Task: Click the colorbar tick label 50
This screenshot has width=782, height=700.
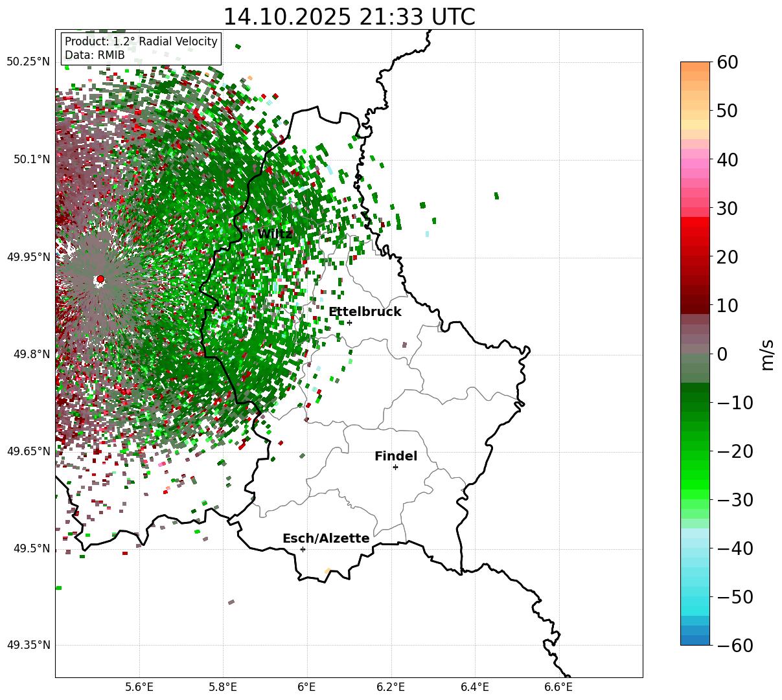Action: tap(727, 111)
